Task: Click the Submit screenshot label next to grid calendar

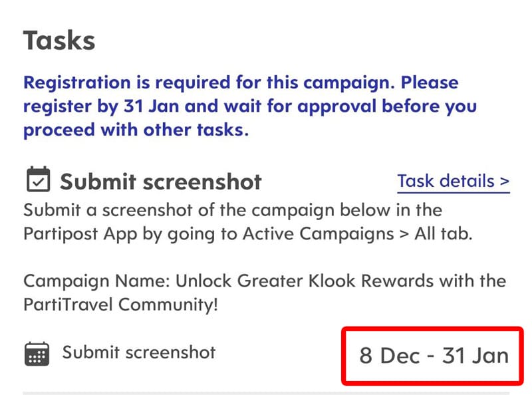Action: tap(139, 352)
